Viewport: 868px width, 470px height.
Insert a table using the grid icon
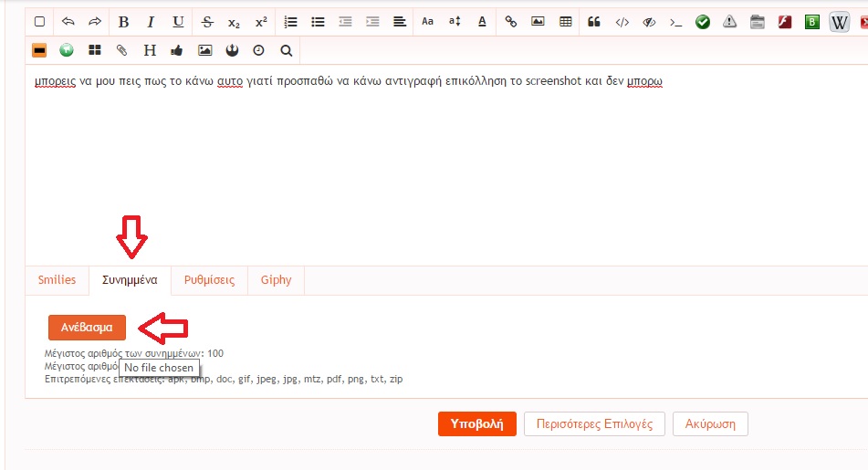point(566,22)
